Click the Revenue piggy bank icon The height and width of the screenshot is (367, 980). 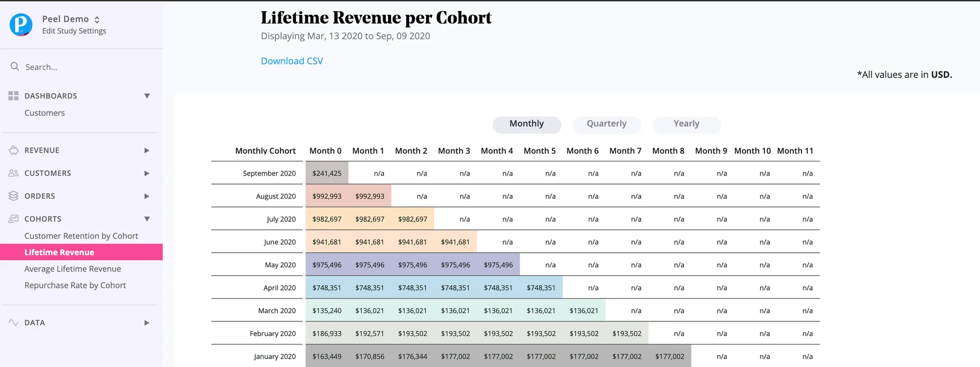[x=14, y=150]
